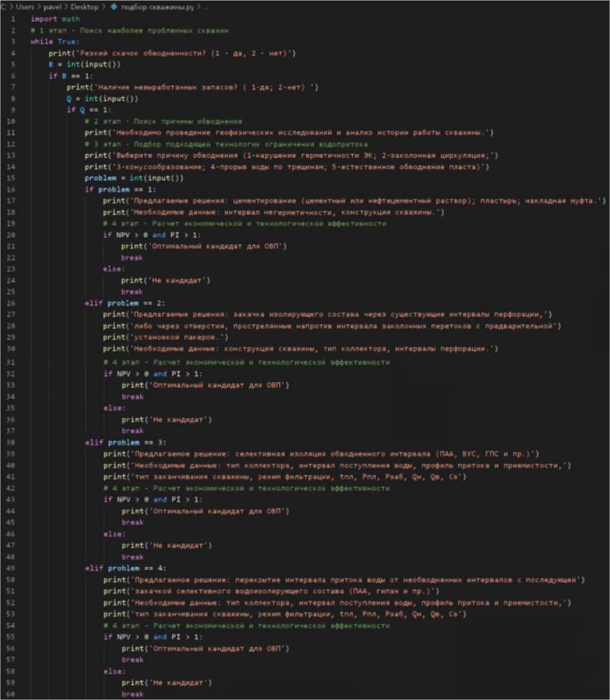Click 'if NPV > 0 and PI > 1:' on line 20

152,235
